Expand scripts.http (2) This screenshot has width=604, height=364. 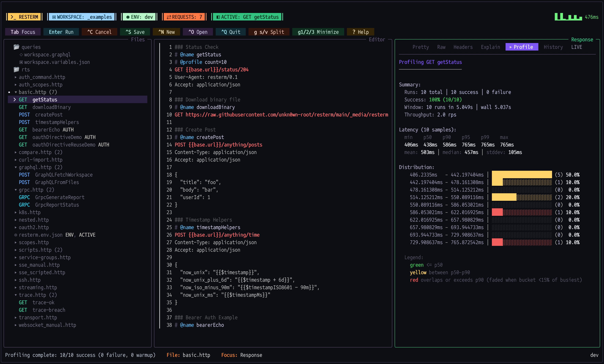(x=16, y=250)
